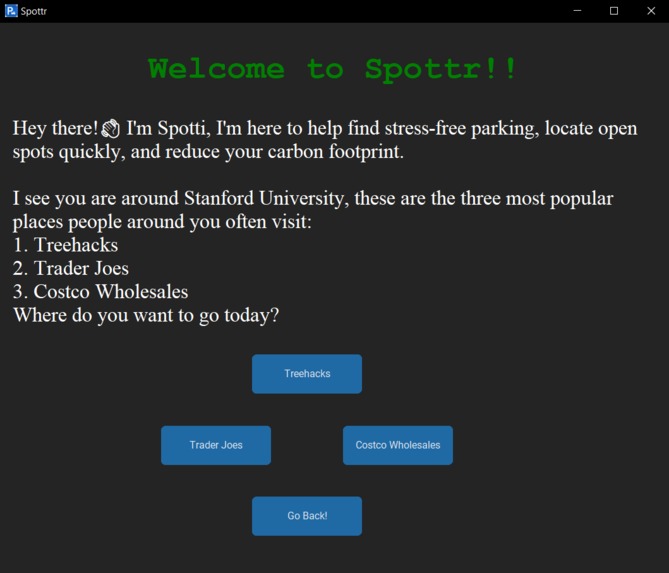Close the Spottr window
The height and width of the screenshot is (573, 669).
[651, 11]
